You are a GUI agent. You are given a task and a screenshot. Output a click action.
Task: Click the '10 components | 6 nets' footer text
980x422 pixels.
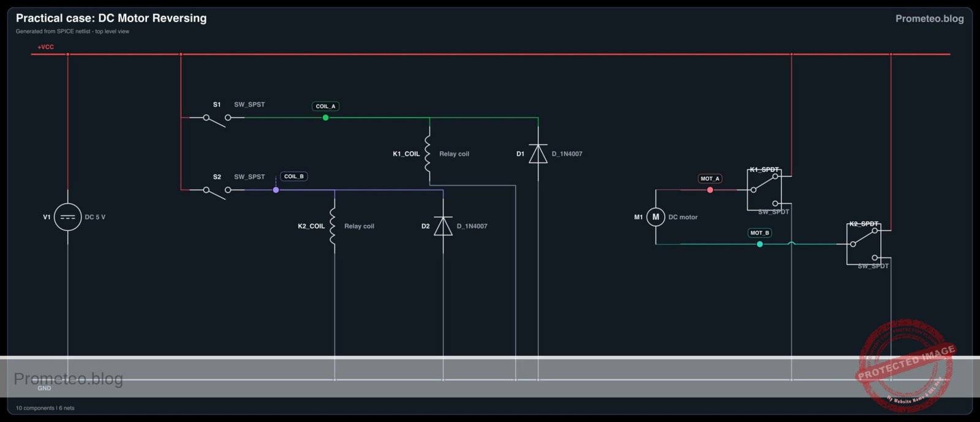coord(45,408)
